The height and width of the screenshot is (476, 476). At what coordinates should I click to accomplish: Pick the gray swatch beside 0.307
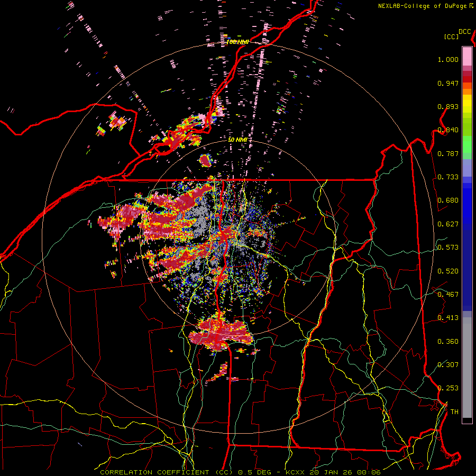tap(467, 368)
